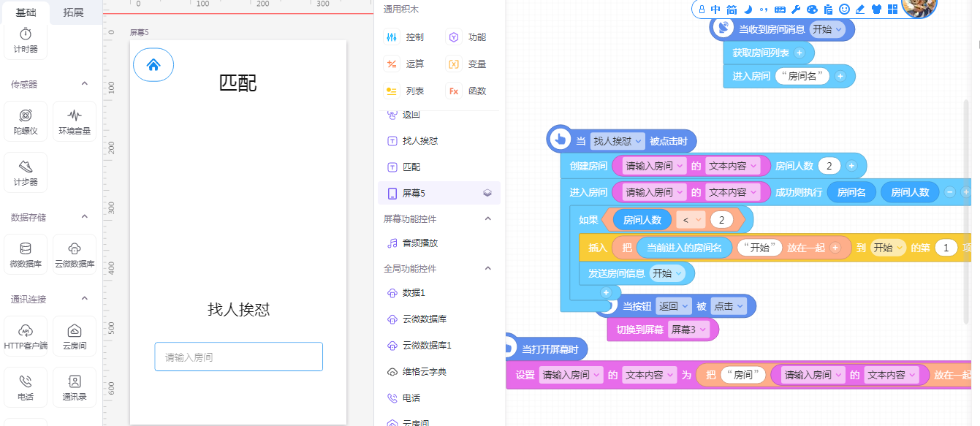Open the 控制 control blocks category

406,37
